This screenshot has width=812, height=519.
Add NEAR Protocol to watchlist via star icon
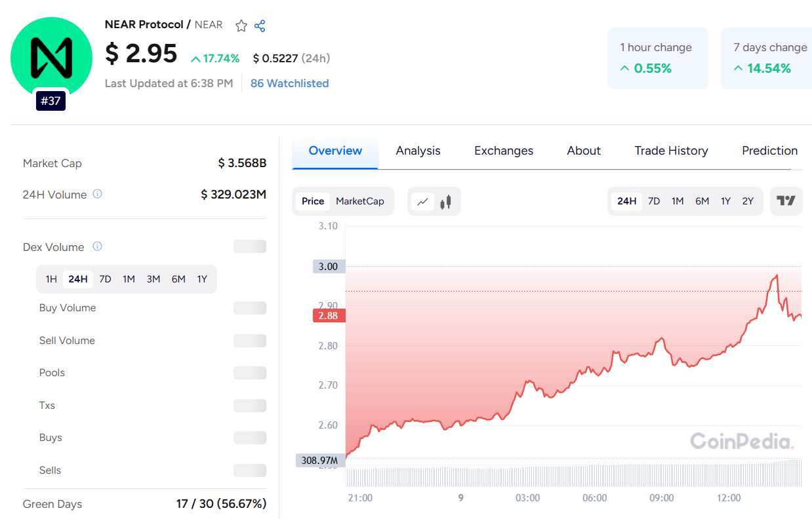point(241,26)
